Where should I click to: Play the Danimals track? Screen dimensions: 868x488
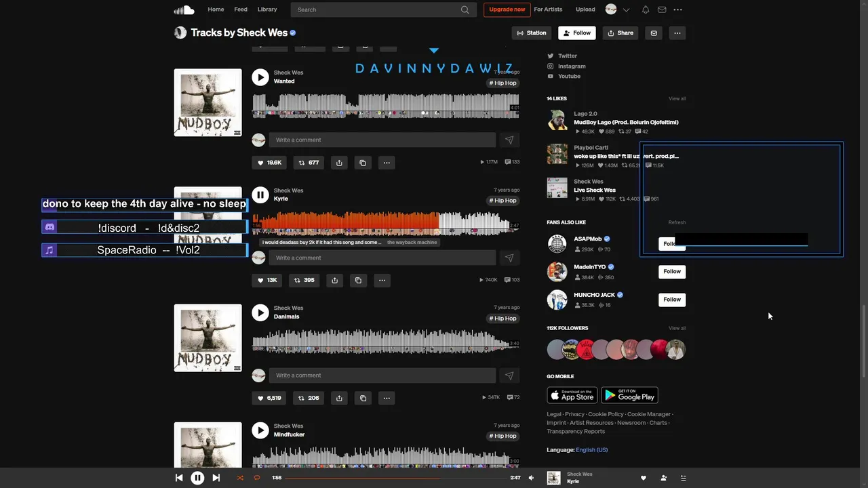pyautogui.click(x=260, y=312)
